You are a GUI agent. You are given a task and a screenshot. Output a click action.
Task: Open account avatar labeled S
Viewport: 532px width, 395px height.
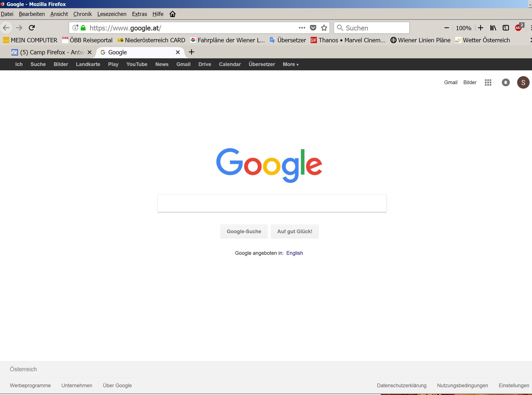[x=523, y=82]
